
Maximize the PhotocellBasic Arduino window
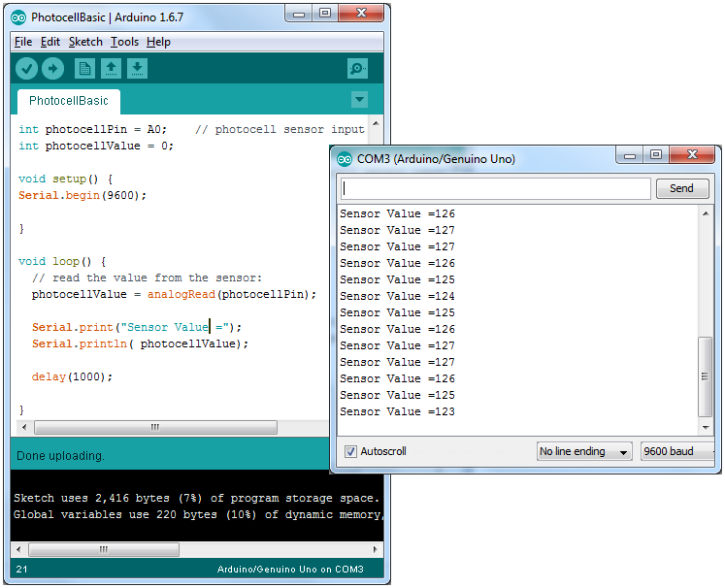click(325, 14)
